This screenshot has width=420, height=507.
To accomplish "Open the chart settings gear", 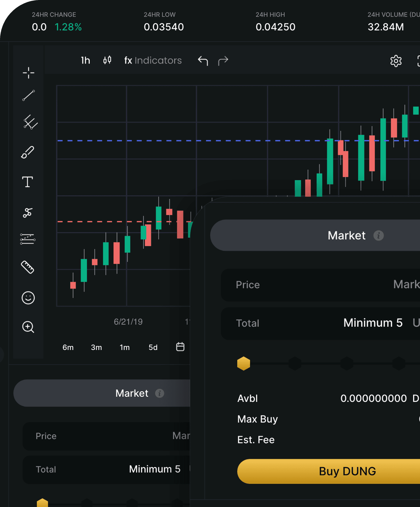I will 396,61.
